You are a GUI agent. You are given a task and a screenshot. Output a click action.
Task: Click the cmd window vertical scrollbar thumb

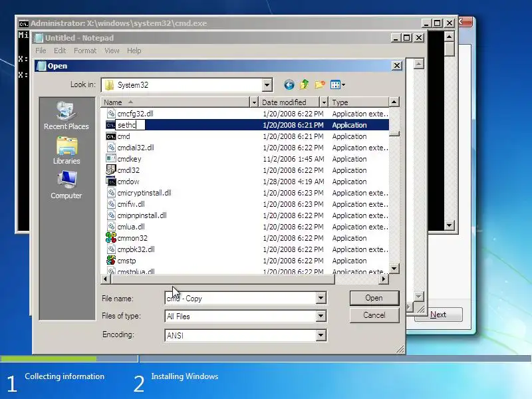click(450, 49)
